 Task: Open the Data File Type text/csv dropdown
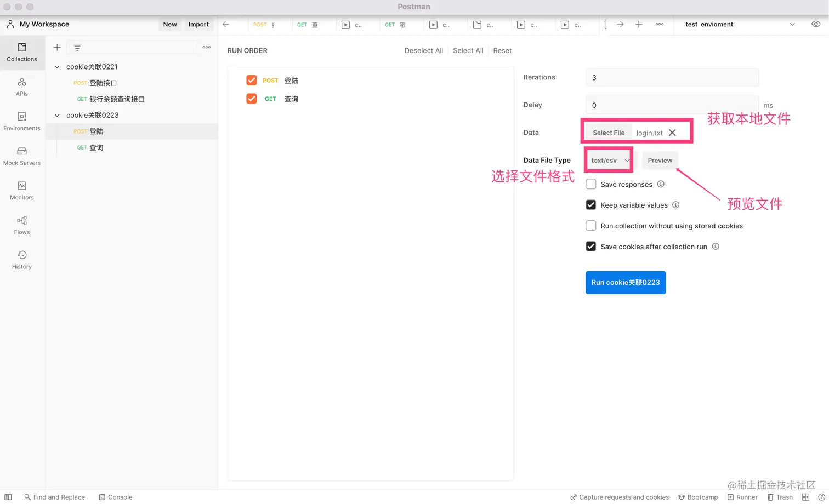pyautogui.click(x=610, y=161)
